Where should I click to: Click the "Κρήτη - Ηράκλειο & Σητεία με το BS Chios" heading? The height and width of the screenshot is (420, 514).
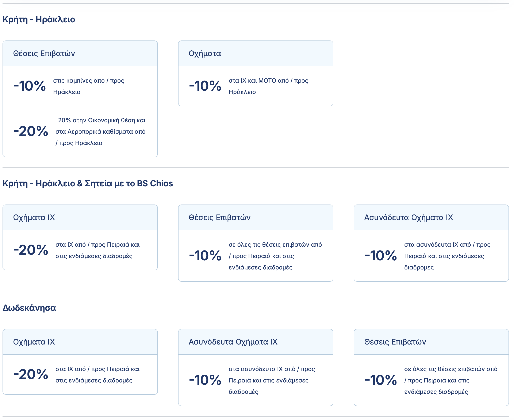[88, 183]
